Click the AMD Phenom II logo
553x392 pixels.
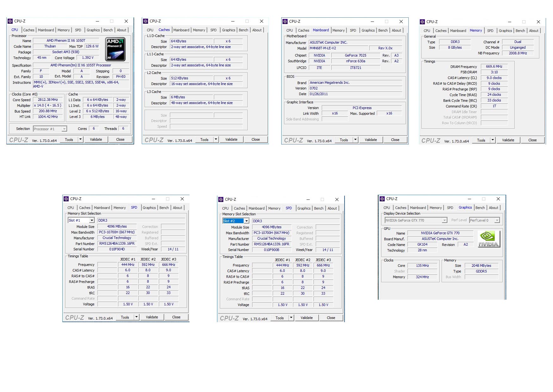115,49
